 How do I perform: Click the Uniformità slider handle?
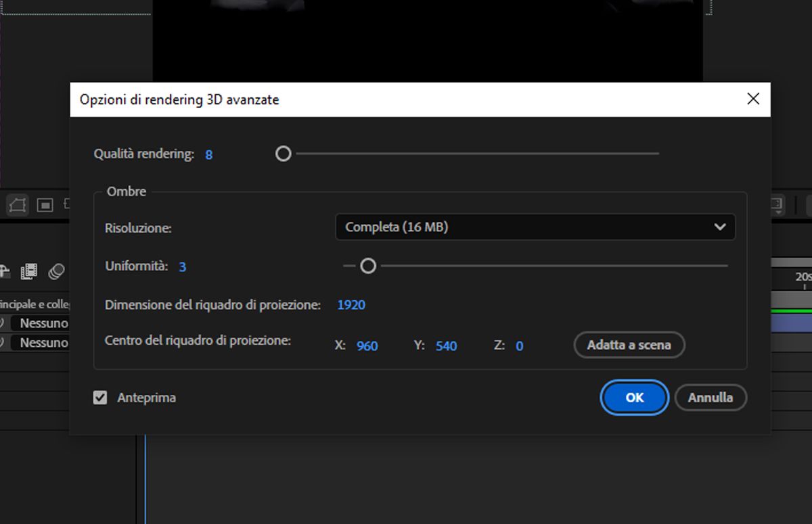(x=368, y=266)
